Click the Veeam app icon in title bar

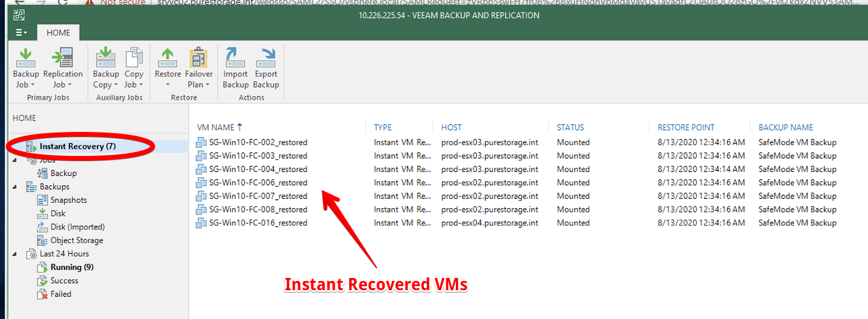(x=19, y=15)
